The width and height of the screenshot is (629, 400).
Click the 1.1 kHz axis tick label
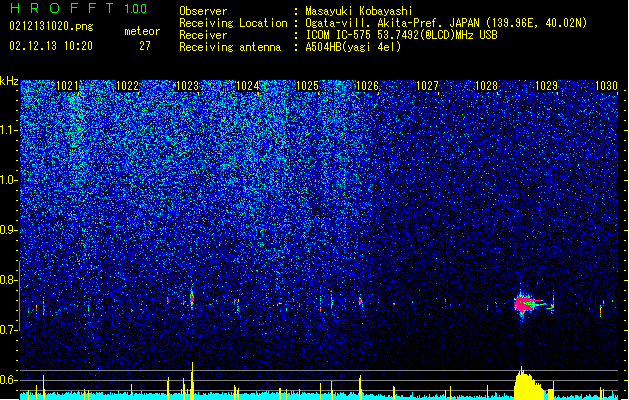coord(9,130)
